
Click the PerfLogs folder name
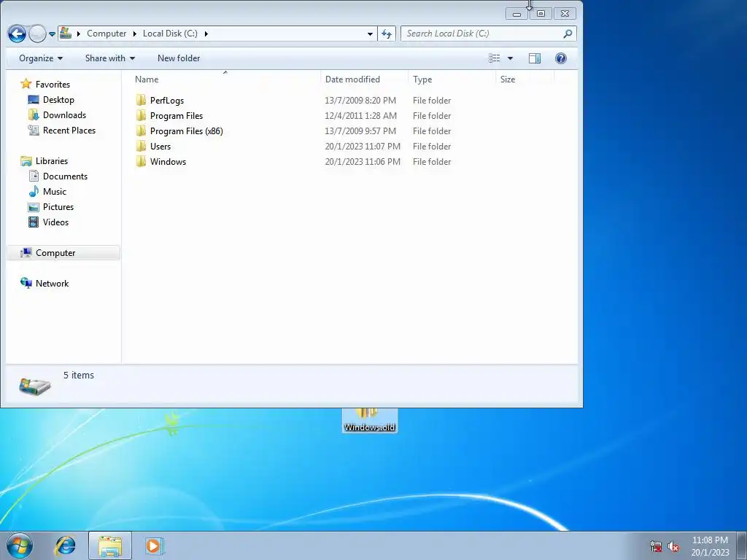(x=167, y=101)
